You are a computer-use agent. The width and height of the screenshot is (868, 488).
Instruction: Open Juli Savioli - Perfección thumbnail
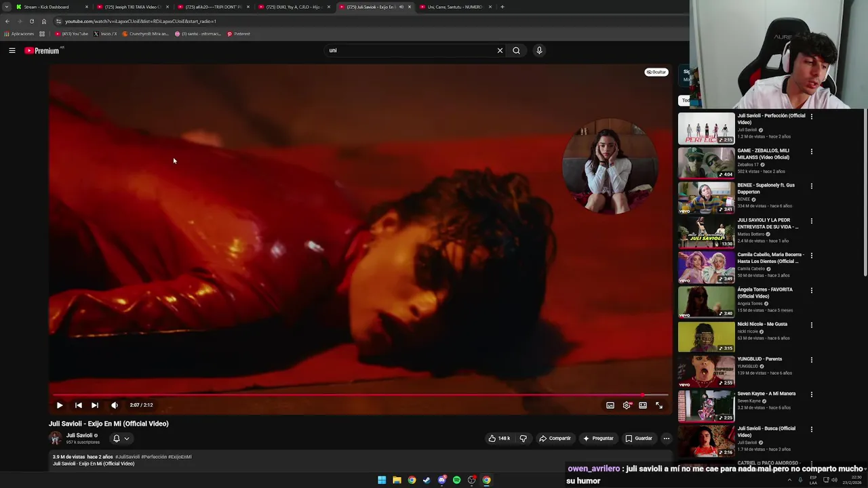706,128
